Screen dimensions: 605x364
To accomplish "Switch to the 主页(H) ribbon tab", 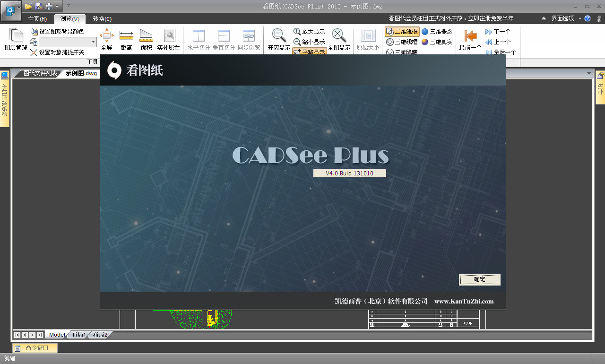I will tap(37, 19).
